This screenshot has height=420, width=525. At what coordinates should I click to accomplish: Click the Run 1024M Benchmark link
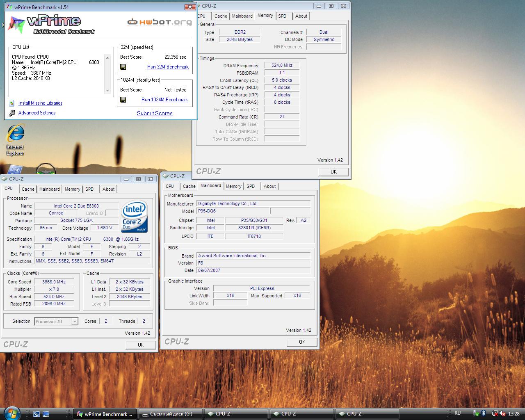coord(164,100)
